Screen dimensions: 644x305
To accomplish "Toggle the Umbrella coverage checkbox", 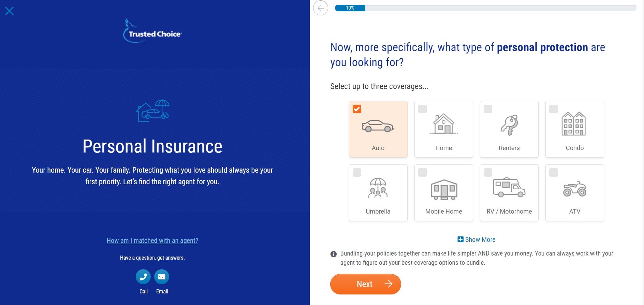I will coord(357,173).
